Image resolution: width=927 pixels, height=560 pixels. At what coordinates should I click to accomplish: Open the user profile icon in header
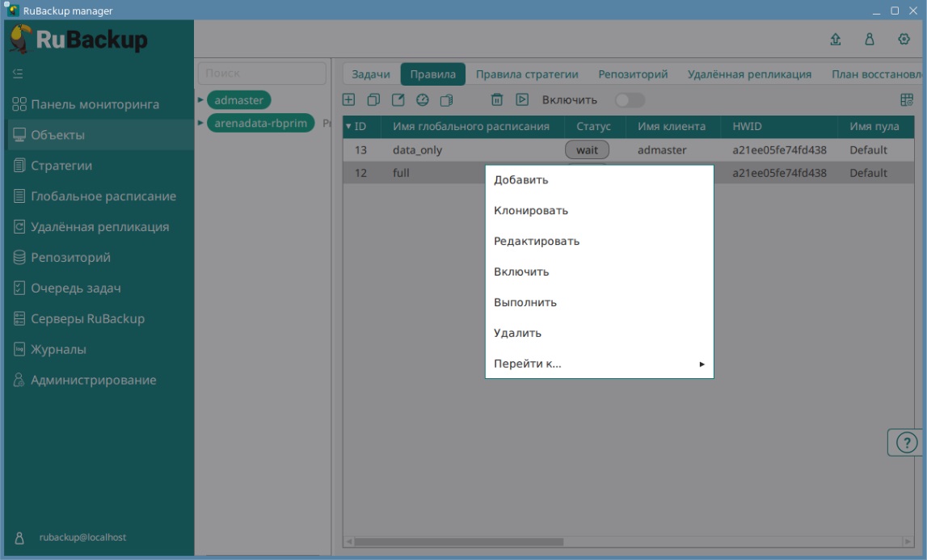pyautogui.click(x=870, y=39)
